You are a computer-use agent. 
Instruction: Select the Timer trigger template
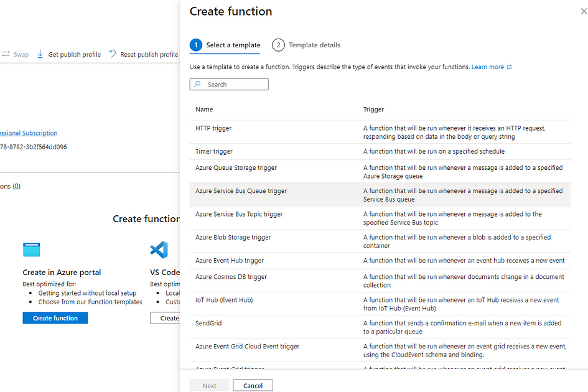click(x=380, y=152)
